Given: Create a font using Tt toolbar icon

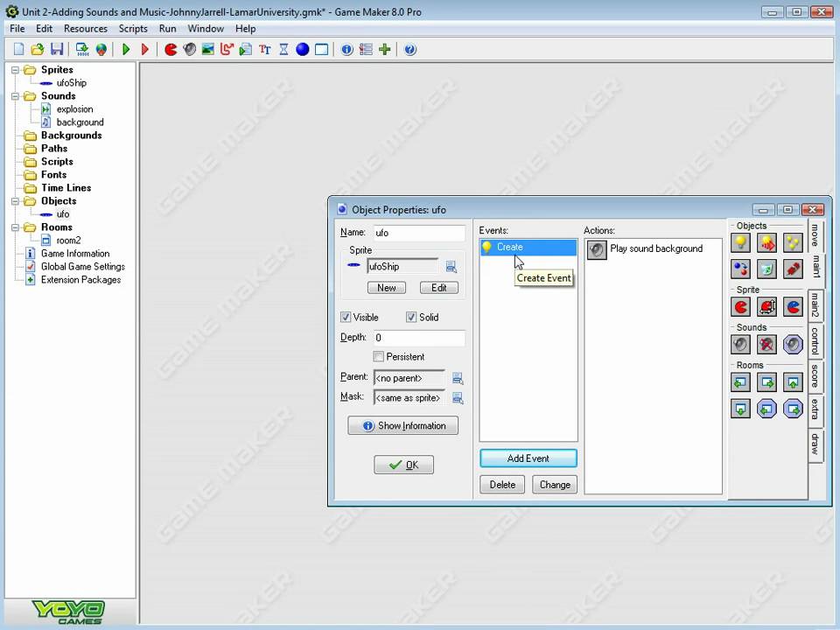Looking at the screenshot, I should [x=264, y=50].
